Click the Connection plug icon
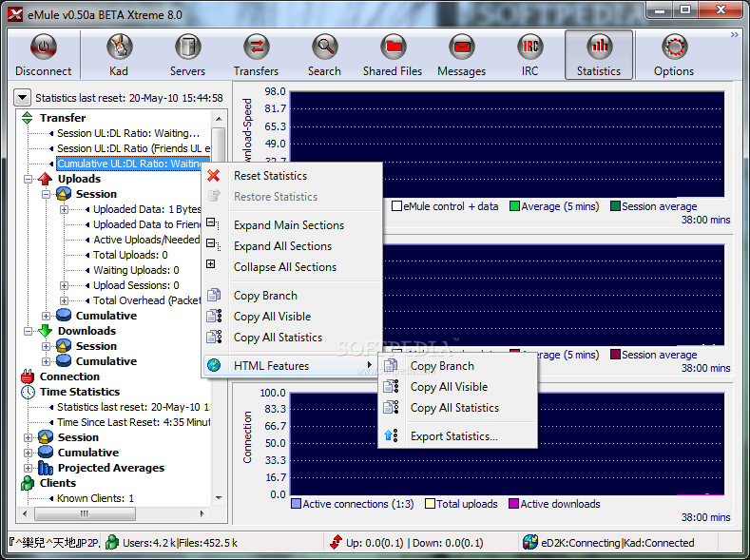The height and width of the screenshot is (560, 750). [x=28, y=377]
